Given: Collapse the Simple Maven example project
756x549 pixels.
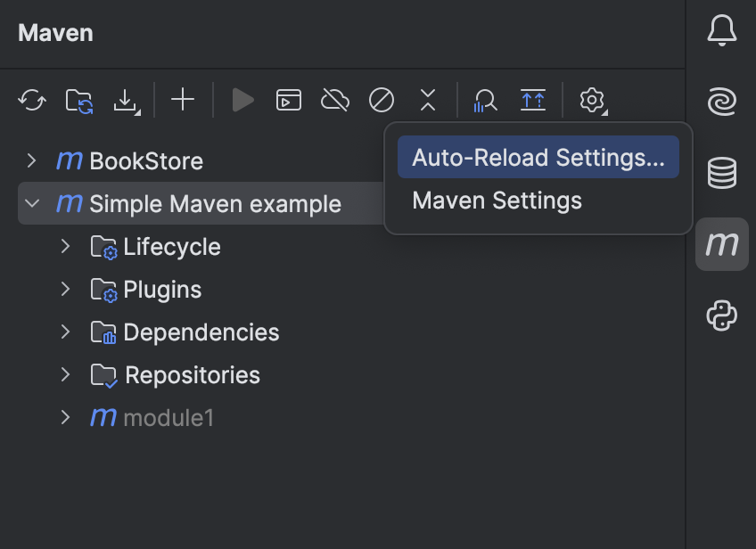Looking at the screenshot, I should click(32, 203).
